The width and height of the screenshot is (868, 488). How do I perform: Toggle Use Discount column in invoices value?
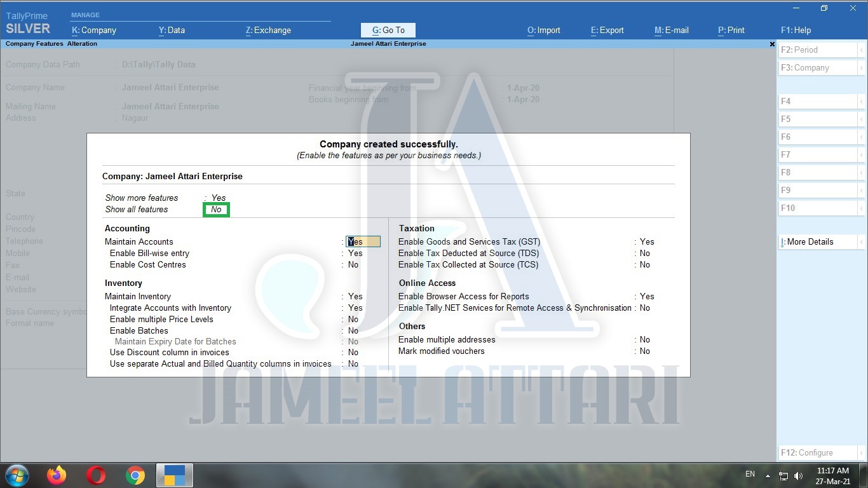point(353,352)
